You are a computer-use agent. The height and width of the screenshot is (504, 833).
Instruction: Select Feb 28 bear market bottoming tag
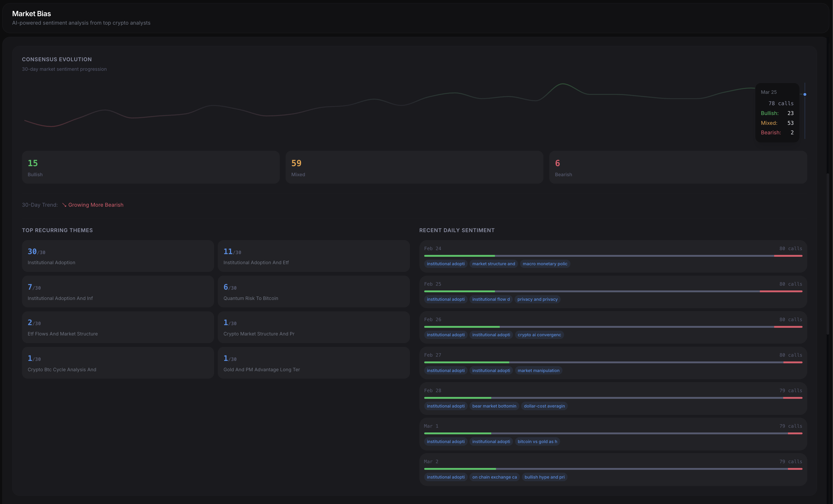tap(494, 406)
